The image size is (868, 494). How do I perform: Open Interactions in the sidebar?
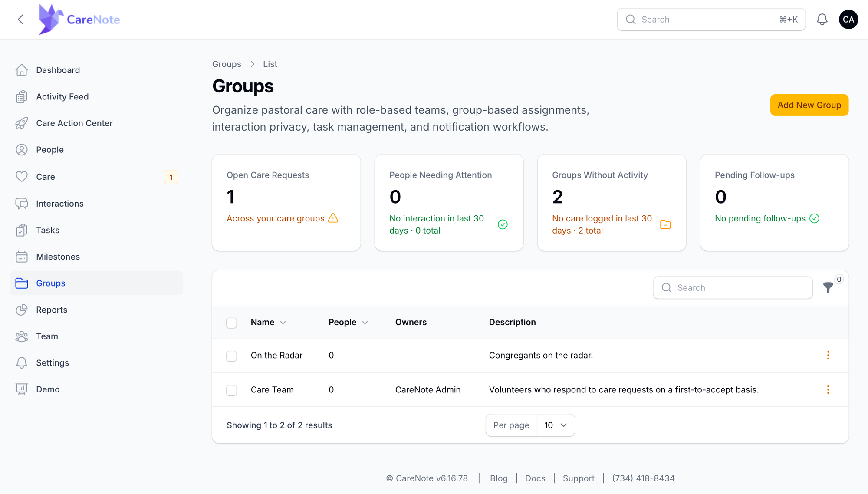coord(96,204)
